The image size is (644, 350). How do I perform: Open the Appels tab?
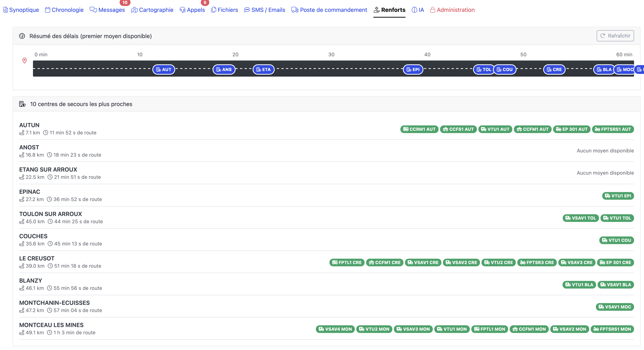click(x=192, y=10)
